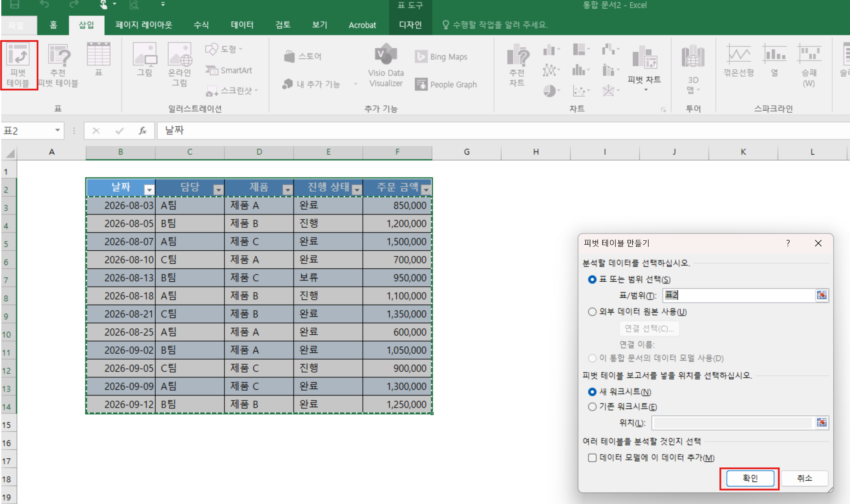850x504 pixels.
Task: Click 취소 button in dialog
Action: pos(804,478)
